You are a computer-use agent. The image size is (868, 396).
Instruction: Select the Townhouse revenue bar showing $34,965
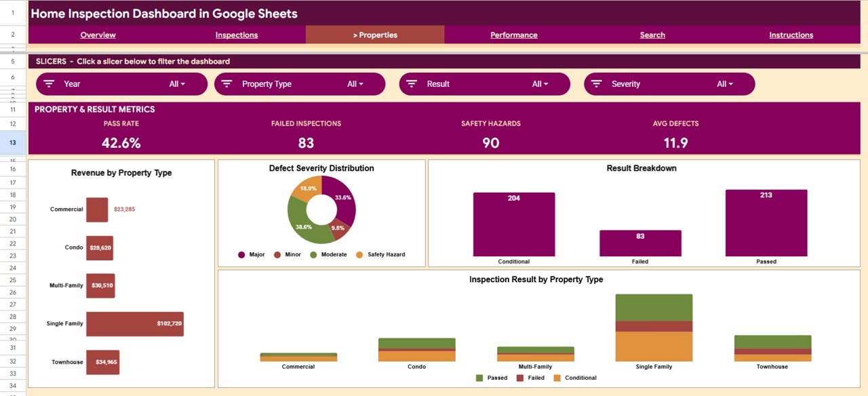(x=102, y=362)
